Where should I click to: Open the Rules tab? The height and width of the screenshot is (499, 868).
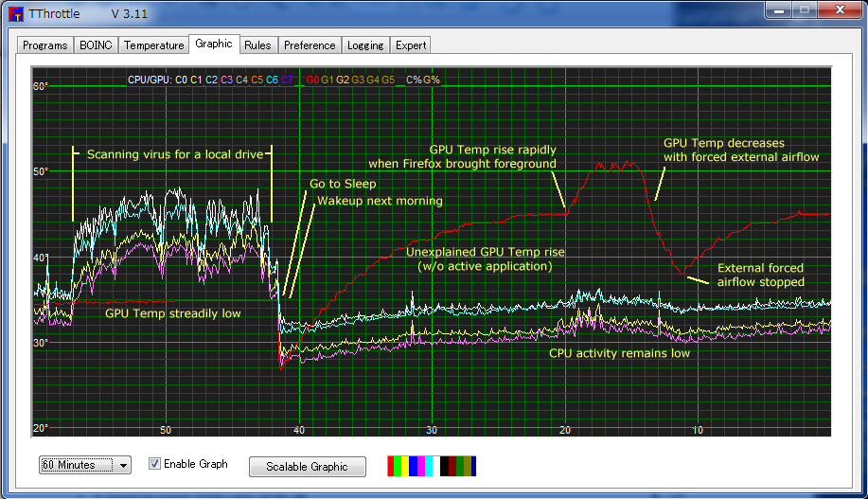pos(258,45)
